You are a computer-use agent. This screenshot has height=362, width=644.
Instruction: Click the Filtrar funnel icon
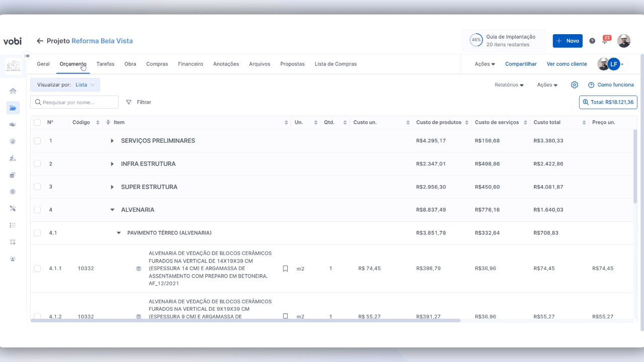(x=129, y=102)
